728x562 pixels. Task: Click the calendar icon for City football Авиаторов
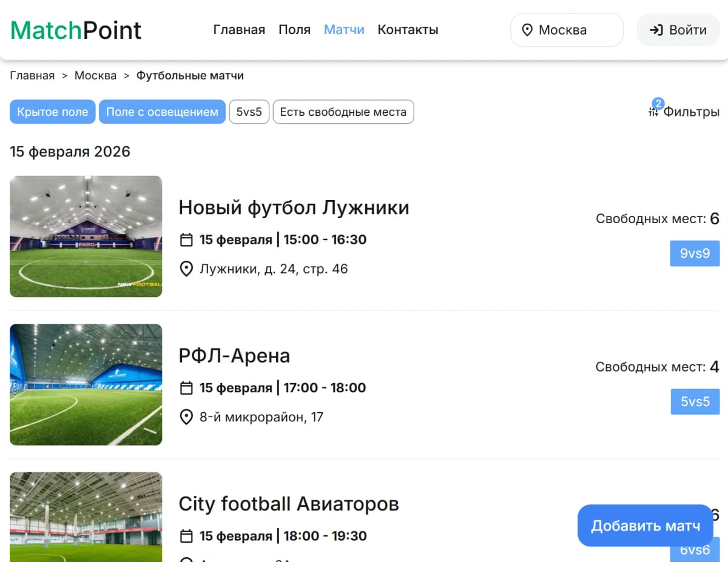click(x=186, y=536)
